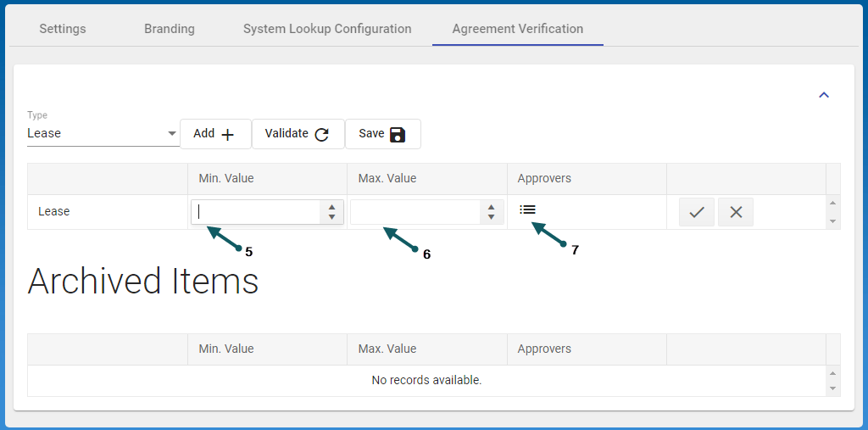
Task: Open the Type dropdown showing Lease
Action: point(102,133)
